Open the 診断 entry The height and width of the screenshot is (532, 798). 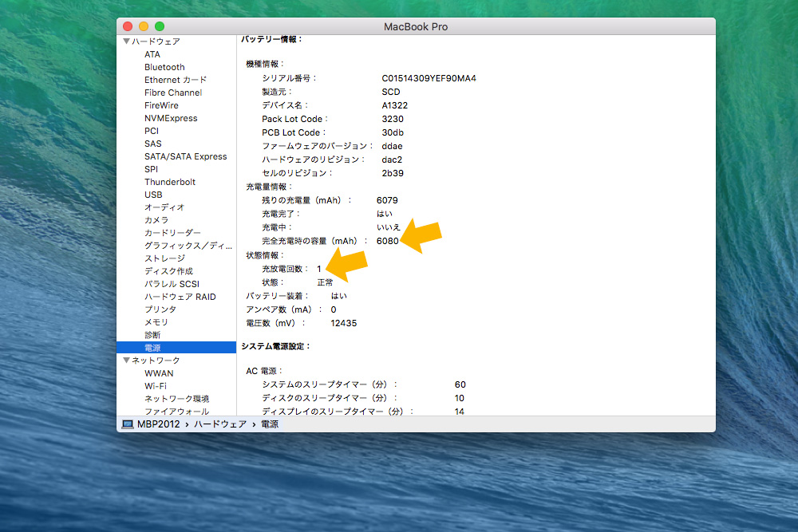(x=152, y=335)
